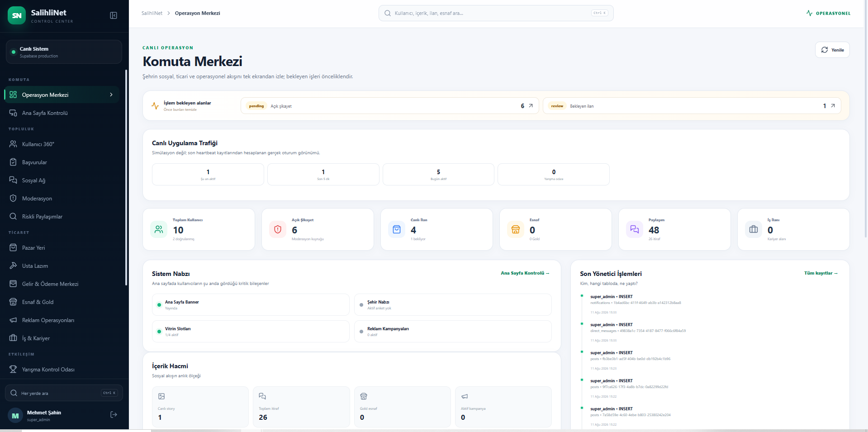Image resolution: width=868 pixels, height=432 pixels.
Task: Click the Usta Lazım hammer icon
Action: pyautogui.click(x=13, y=266)
